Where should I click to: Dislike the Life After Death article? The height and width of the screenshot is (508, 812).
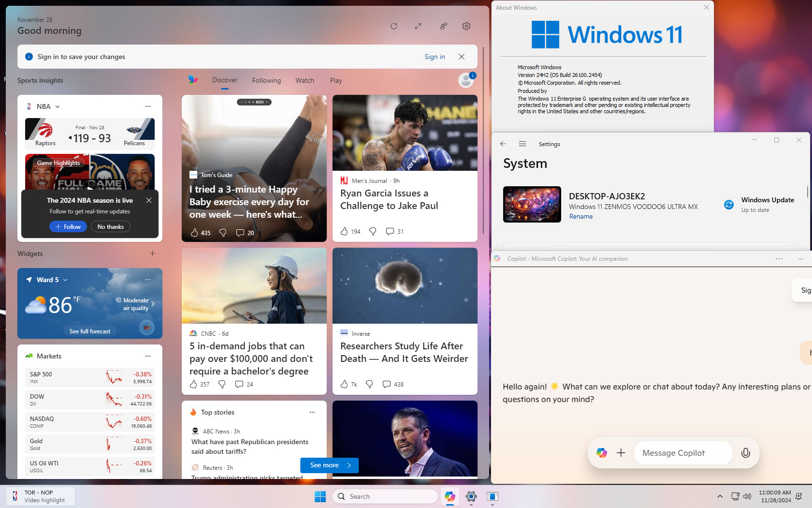point(369,384)
